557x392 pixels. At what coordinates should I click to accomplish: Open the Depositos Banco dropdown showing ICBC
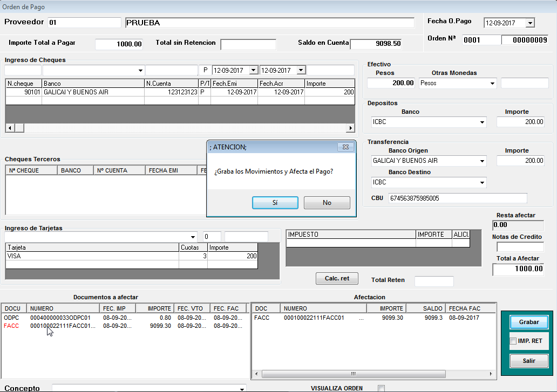point(482,122)
